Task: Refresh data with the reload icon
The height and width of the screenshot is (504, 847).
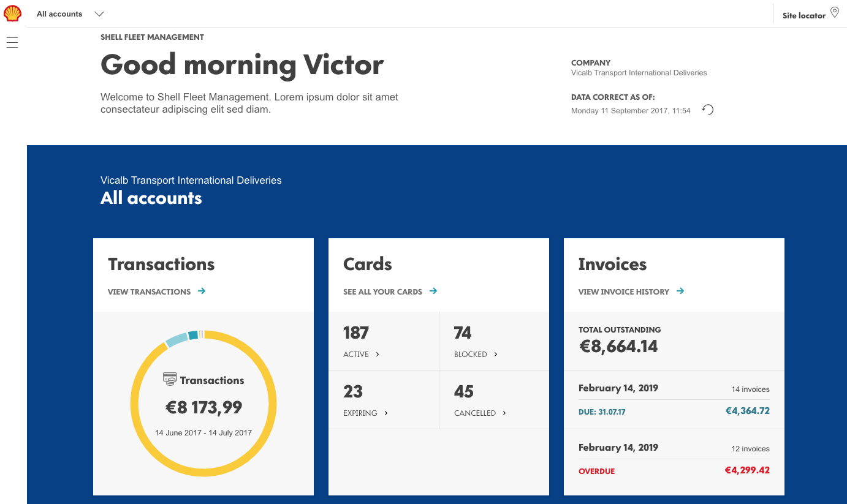Action: 708,110
